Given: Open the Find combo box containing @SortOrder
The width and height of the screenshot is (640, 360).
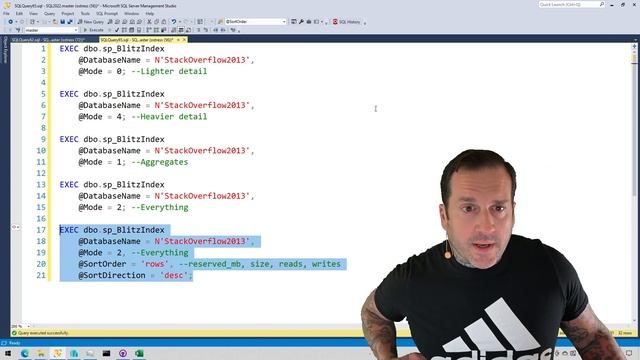Looking at the screenshot, I should click(x=256, y=22).
